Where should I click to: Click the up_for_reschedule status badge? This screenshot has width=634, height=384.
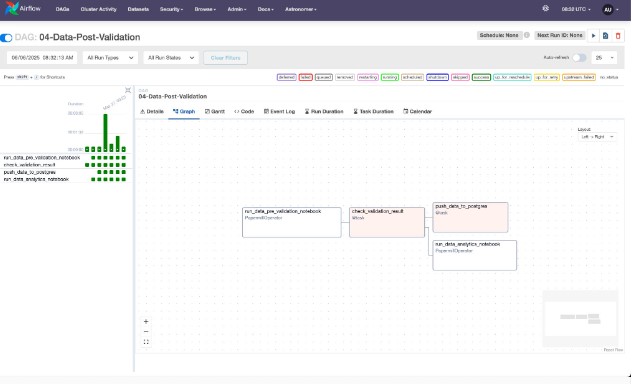[x=512, y=77]
